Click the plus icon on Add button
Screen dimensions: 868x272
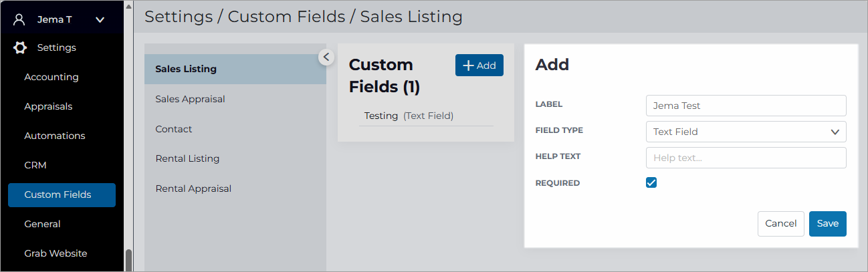468,65
